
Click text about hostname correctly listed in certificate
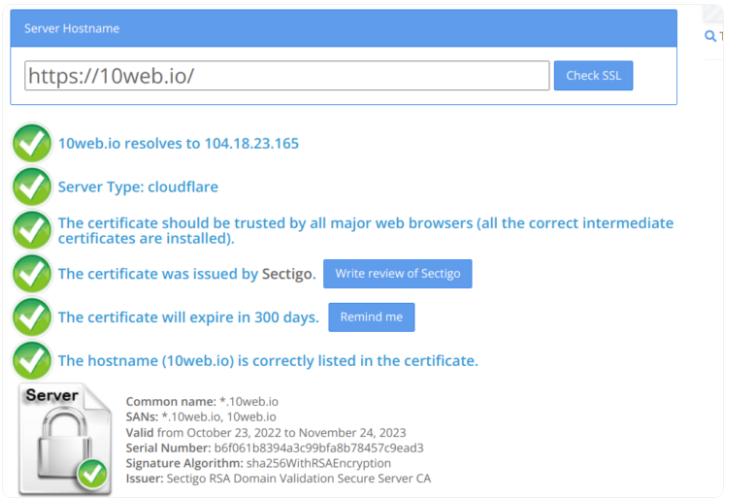point(268,360)
